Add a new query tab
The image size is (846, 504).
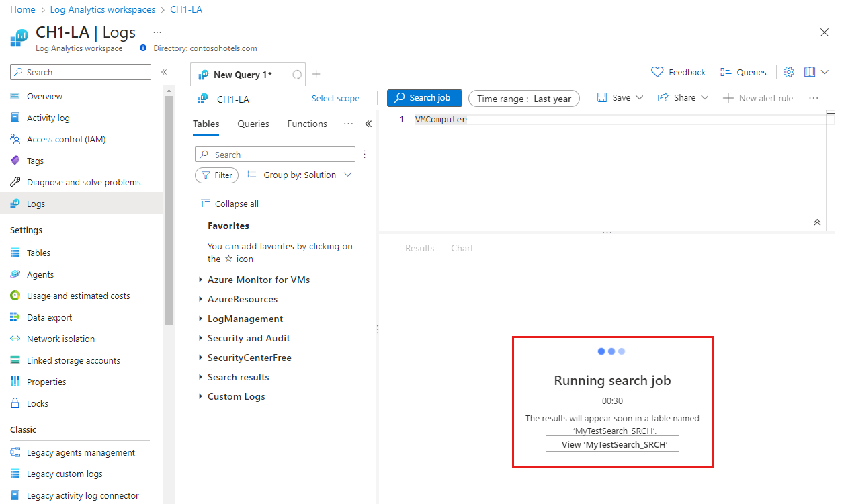tap(316, 75)
